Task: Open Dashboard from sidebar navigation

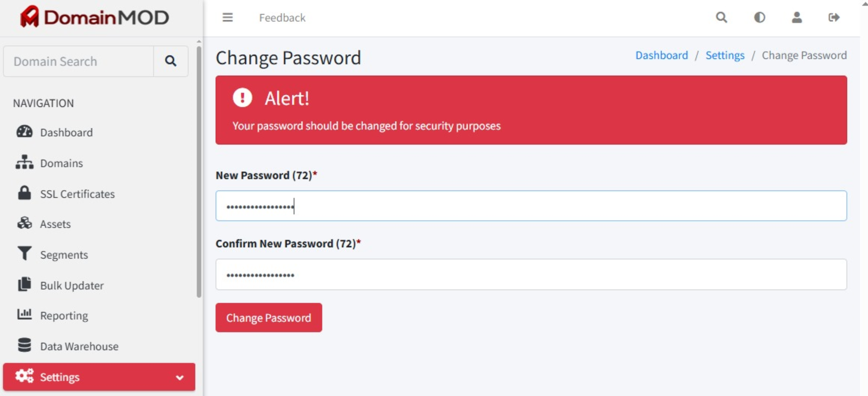Action: (66, 132)
